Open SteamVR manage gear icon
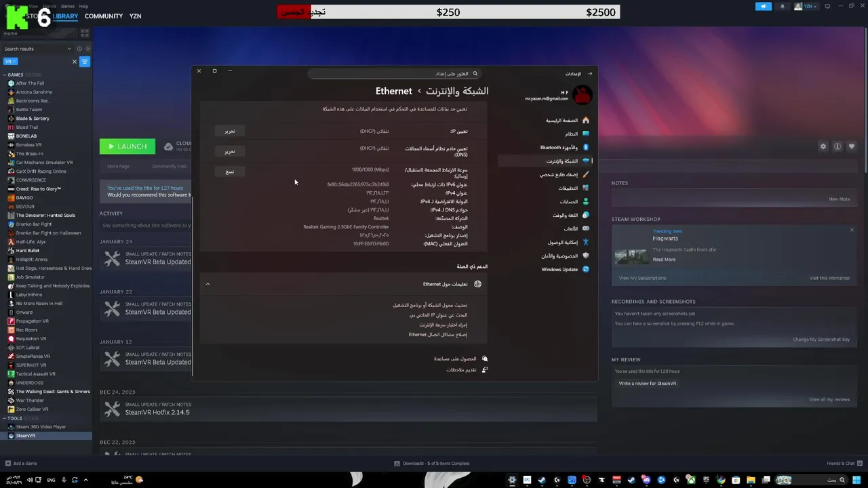 click(823, 146)
